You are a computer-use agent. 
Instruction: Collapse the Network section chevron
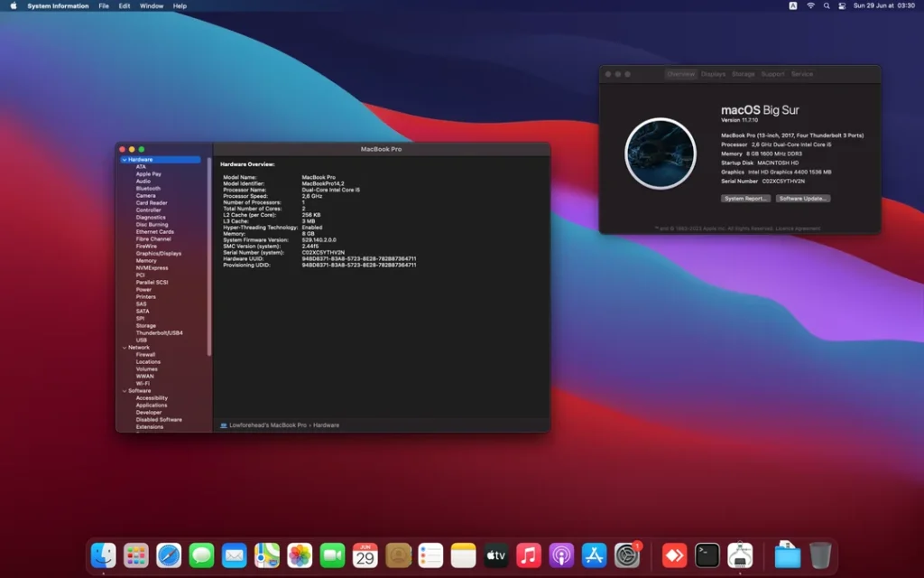click(125, 348)
